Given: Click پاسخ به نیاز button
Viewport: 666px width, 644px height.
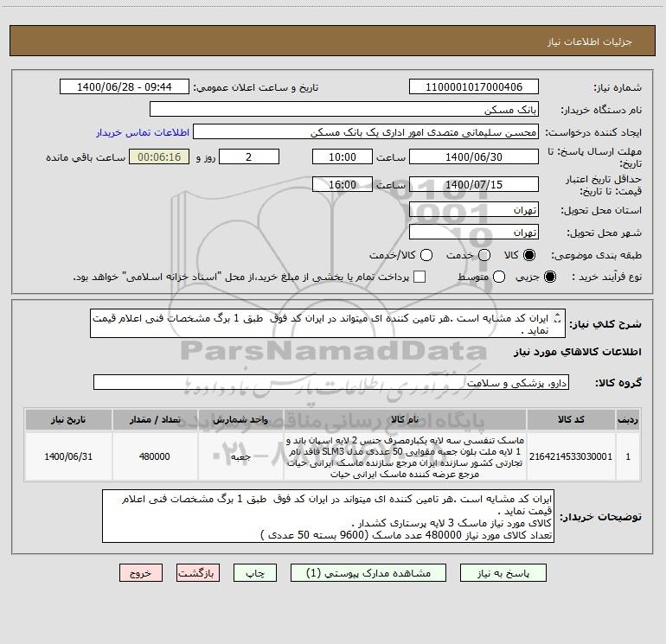Looking at the screenshot, I should click(503, 573).
